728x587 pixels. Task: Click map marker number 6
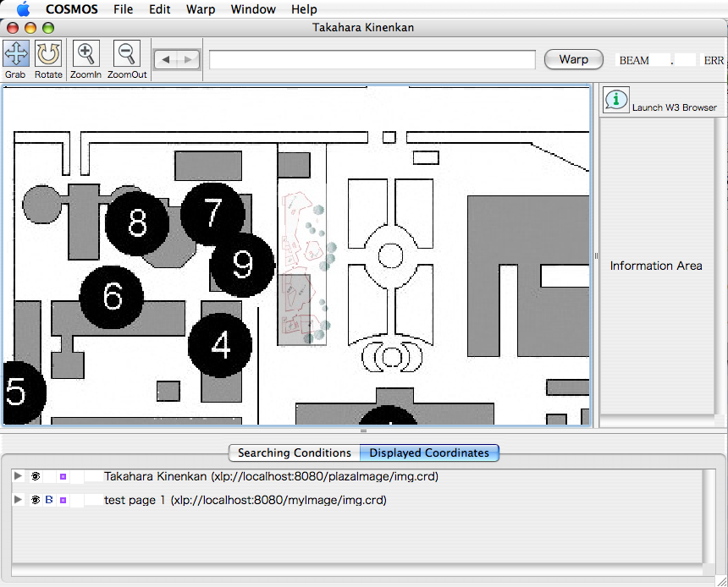point(112,297)
